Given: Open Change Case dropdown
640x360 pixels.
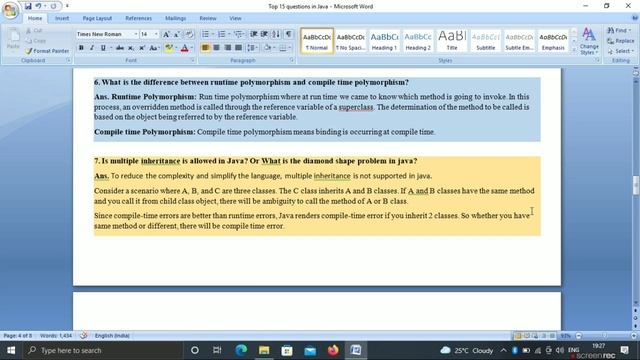Looking at the screenshot, I should tap(153, 48).
